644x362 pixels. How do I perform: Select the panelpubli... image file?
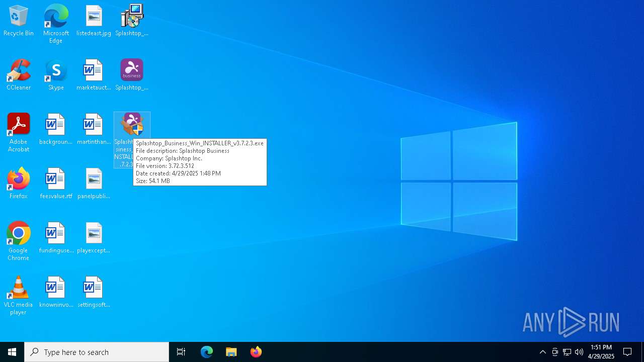pos(94,184)
